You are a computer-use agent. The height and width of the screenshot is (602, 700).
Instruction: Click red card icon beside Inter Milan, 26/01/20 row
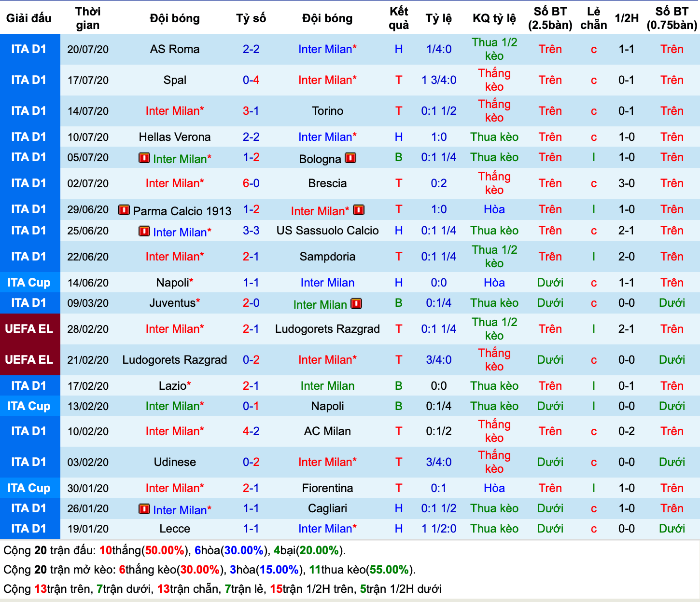point(144,509)
